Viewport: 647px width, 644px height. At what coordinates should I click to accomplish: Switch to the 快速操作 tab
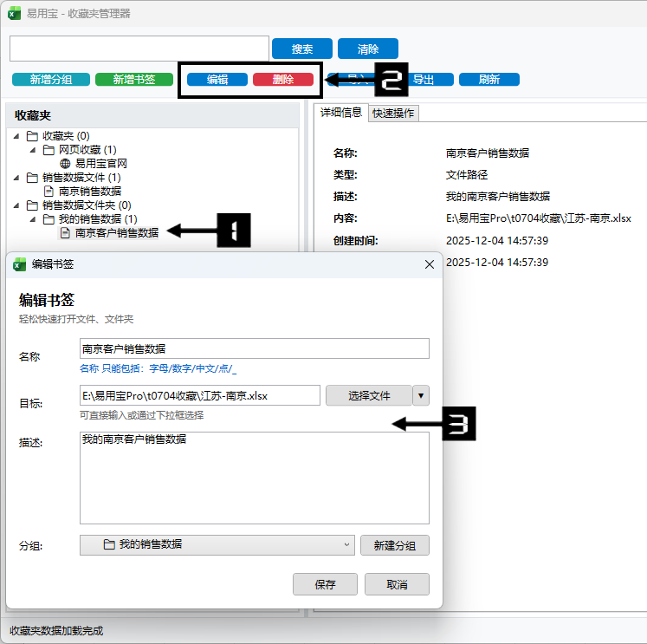pos(393,113)
